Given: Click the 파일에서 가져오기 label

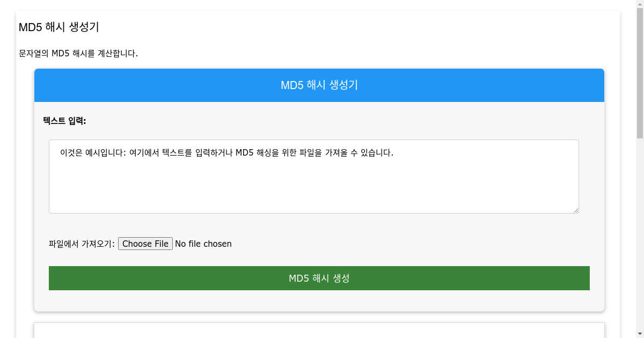Looking at the screenshot, I should click(80, 243).
